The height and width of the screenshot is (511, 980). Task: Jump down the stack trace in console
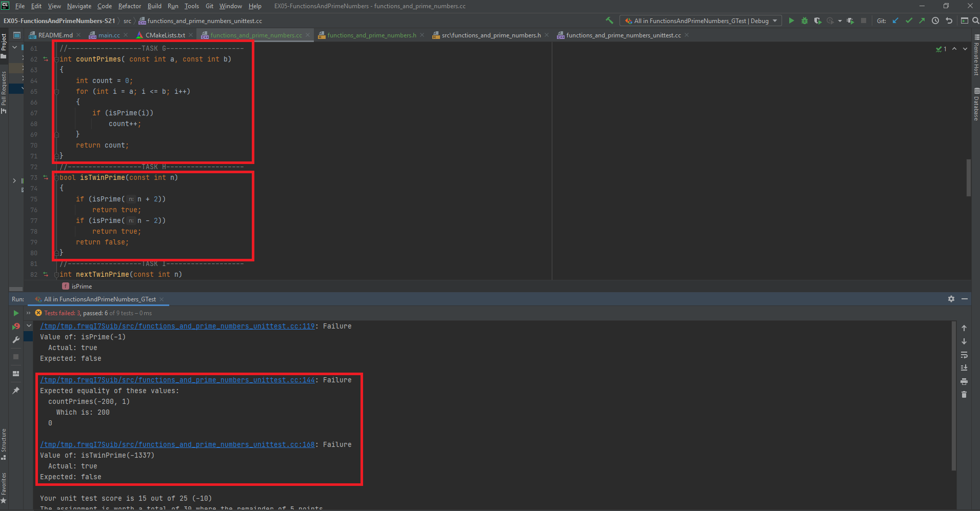(964, 341)
